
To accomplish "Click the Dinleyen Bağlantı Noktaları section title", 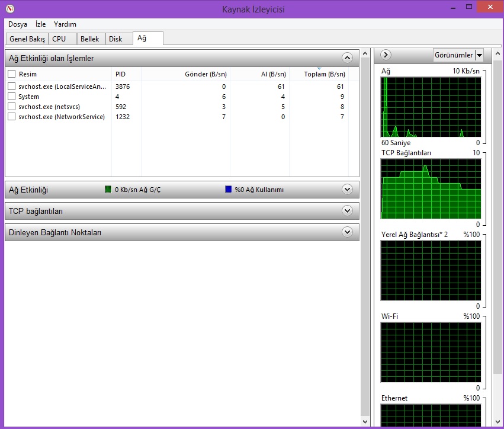I will (x=55, y=232).
